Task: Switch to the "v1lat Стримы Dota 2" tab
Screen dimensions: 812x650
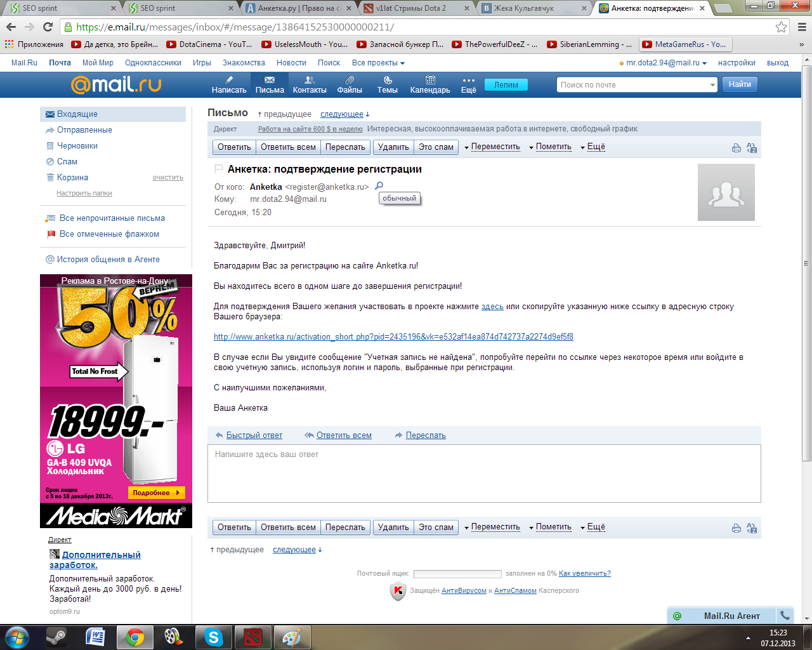Action: tap(416, 8)
